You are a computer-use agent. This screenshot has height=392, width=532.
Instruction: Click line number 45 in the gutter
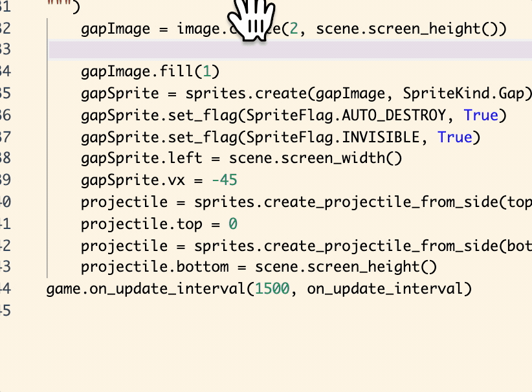pyautogui.click(x=6, y=310)
